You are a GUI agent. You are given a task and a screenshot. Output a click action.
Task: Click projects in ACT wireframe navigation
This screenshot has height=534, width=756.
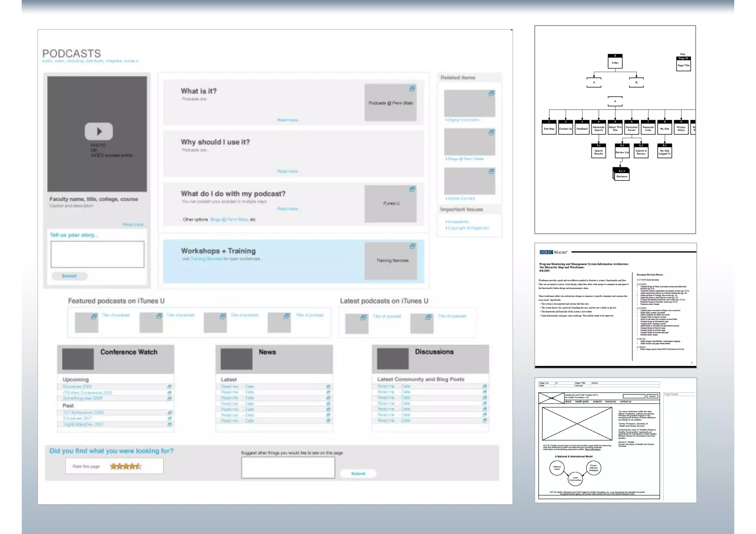click(x=597, y=402)
